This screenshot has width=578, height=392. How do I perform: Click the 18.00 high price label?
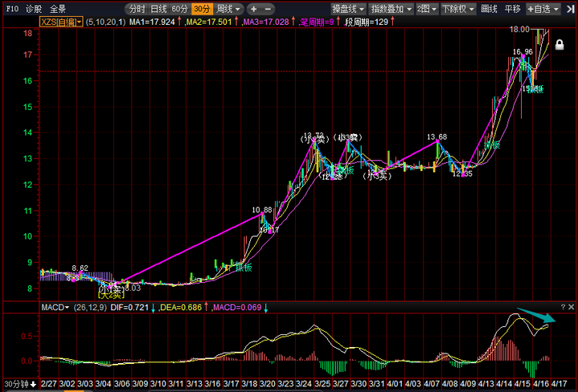(519, 30)
